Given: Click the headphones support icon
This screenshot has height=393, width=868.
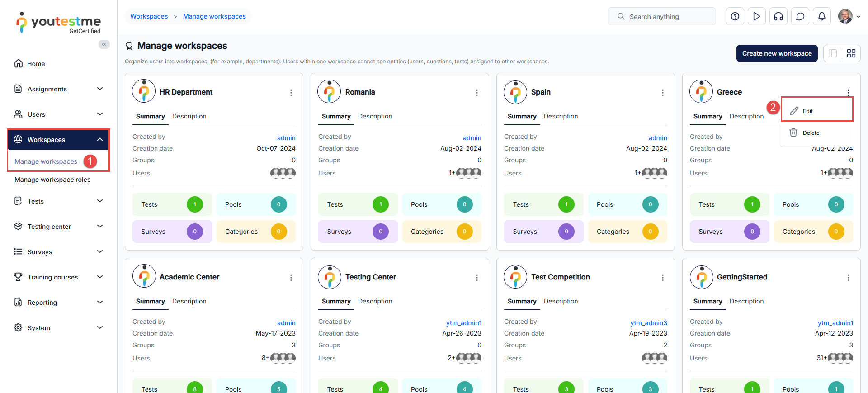Looking at the screenshot, I should [778, 17].
